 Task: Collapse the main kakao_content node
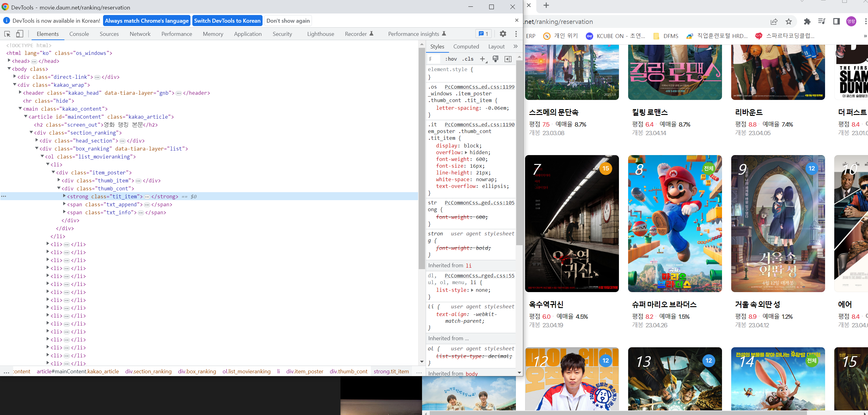click(20, 109)
